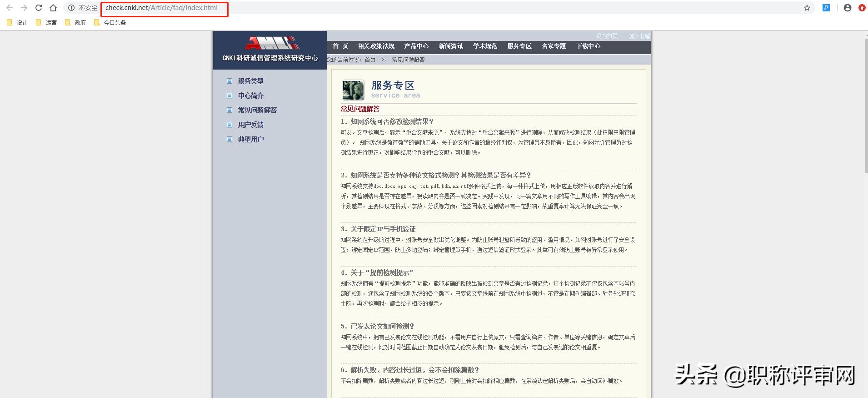The height and width of the screenshot is (398, 868).
Task: Reload the page with refresh icon
Action: (39, 8)
